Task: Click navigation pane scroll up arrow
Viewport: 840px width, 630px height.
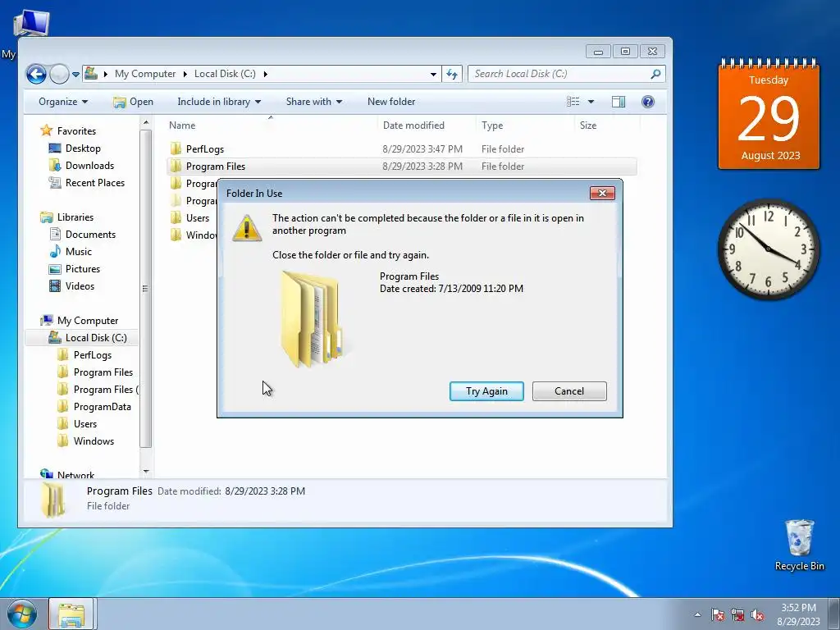Action: [x=146, y=123]
